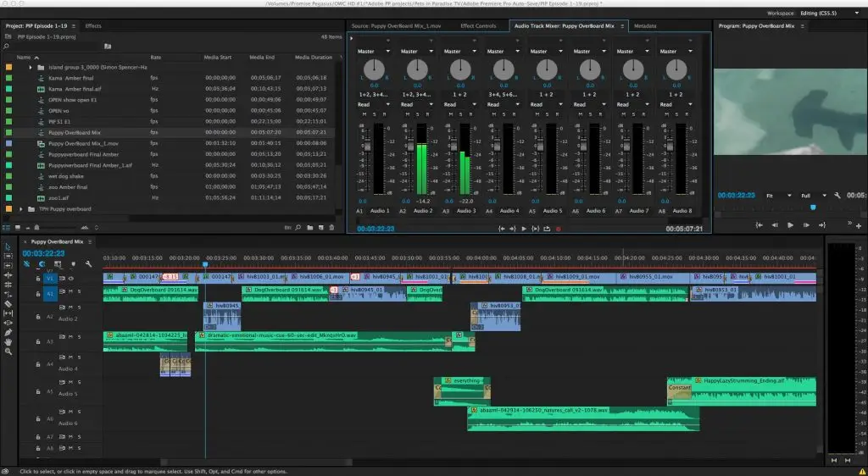
Task: Open the Fit zoom level dropdown
Action: pyautogui.click(x=778, y=195)
